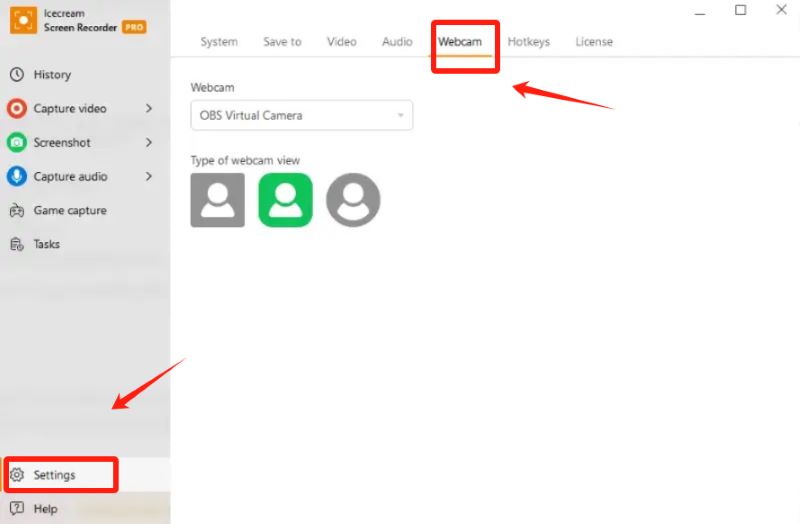Click the Tasks clipboard icon
Image resolution: width=800 pixels, height=524 pixels.
[17, 244]
